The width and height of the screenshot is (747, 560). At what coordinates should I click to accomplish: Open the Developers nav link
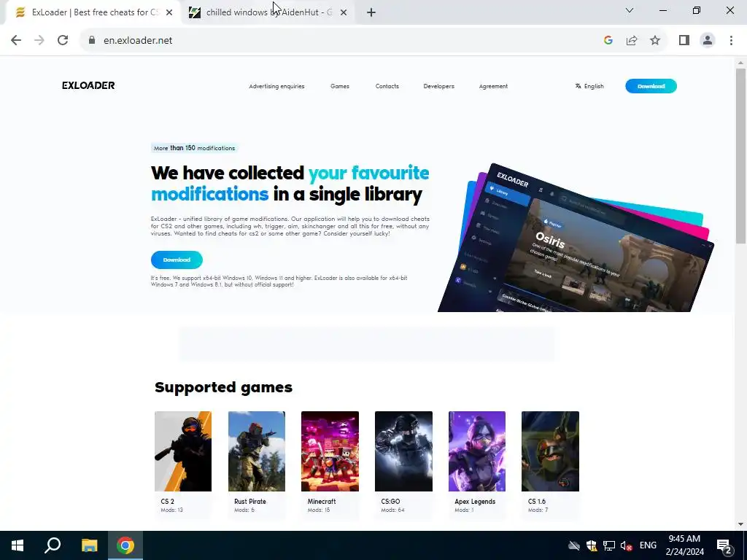[x=438, y=86]
